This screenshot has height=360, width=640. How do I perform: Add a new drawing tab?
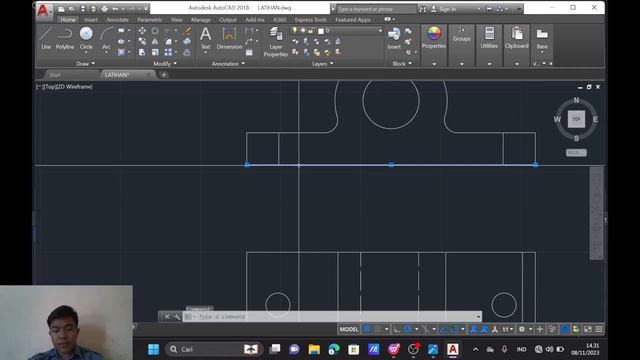pos(164,75)
